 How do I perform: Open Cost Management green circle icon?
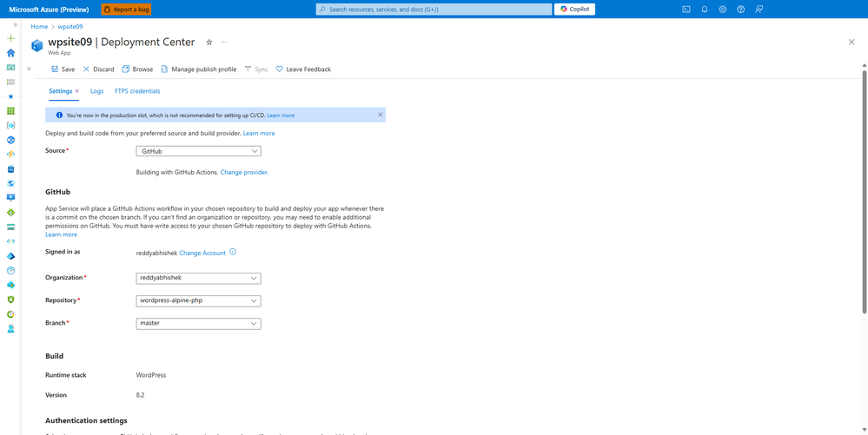(10, 313)
